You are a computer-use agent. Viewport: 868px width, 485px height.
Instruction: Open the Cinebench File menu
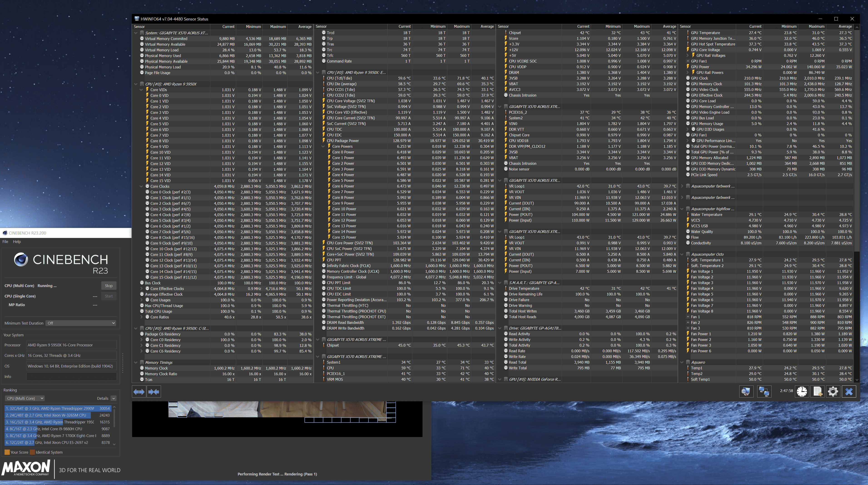pyautogui.click(x=5, y=242)
